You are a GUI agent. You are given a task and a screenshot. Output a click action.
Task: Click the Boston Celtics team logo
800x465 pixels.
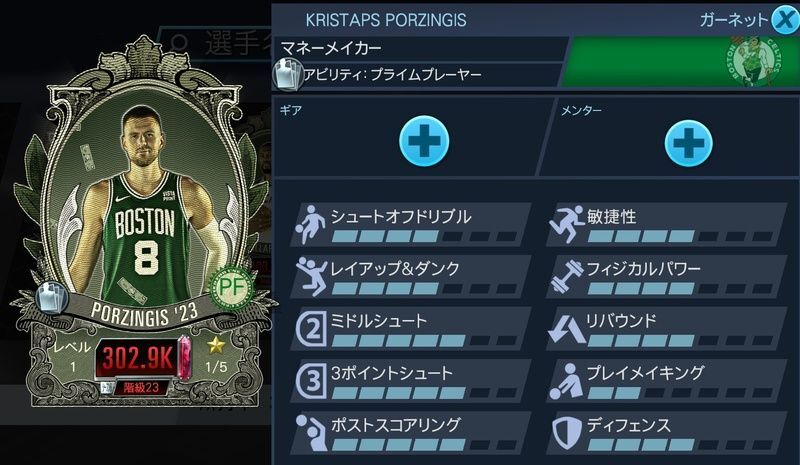coord(753,61)
